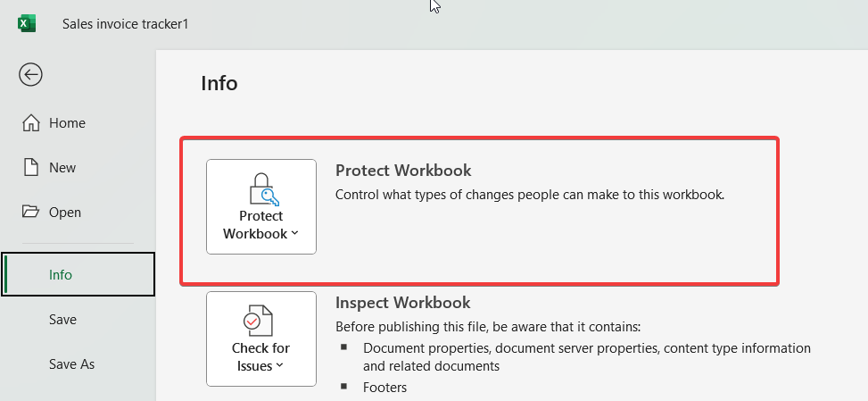
Task: Click 'Before publishing this file' text
Action: pos(488,327)
